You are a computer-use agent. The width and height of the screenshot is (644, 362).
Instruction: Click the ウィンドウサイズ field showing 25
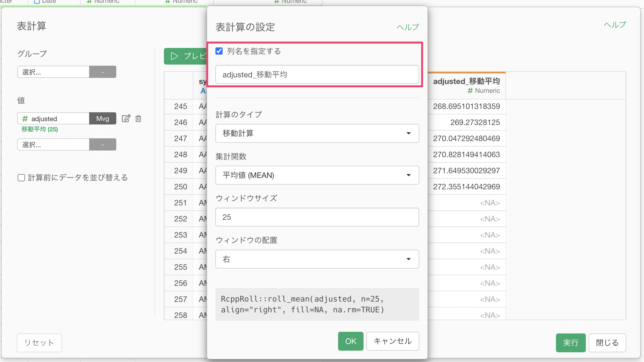click(x=317, y=217)
